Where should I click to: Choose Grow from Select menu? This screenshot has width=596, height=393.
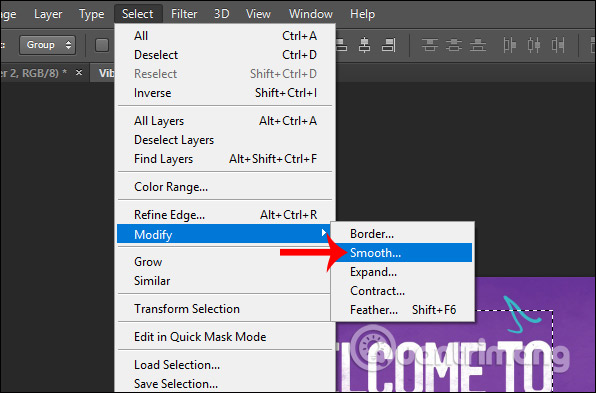pos(224,262)
